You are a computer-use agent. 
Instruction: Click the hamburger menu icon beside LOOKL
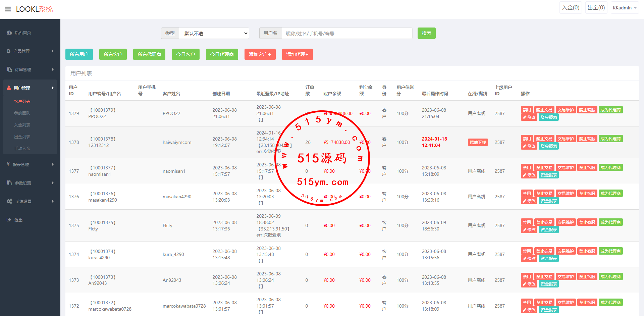click(8, 9)
